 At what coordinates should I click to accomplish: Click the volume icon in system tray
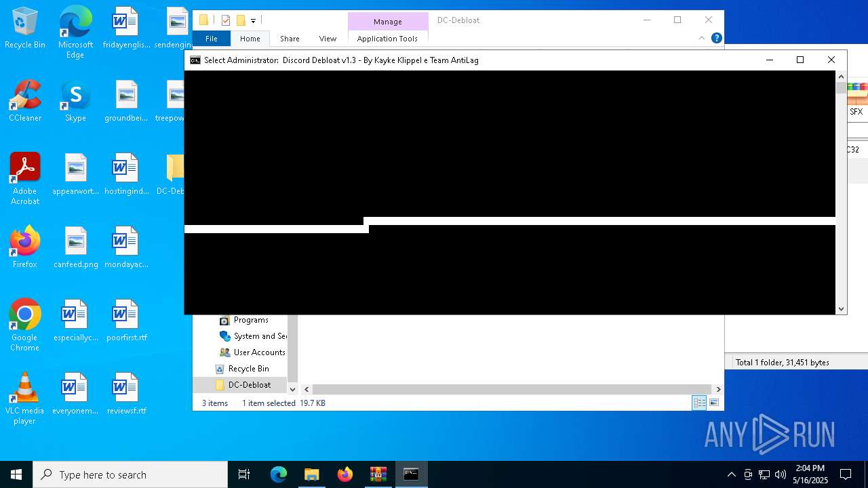pos(781,474)
